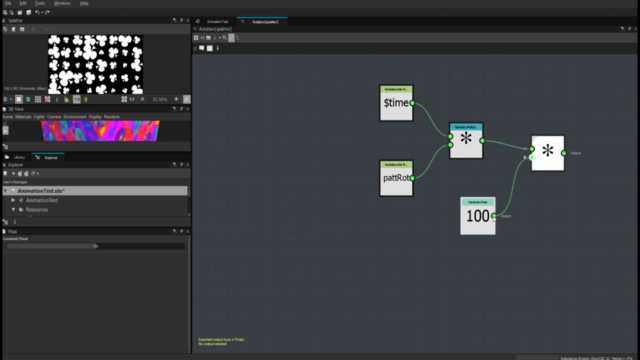This screenshot has width=640, height=360.
Task: Click the copy icon in Splatter 2D view toolbar
Action: [5, 29]
